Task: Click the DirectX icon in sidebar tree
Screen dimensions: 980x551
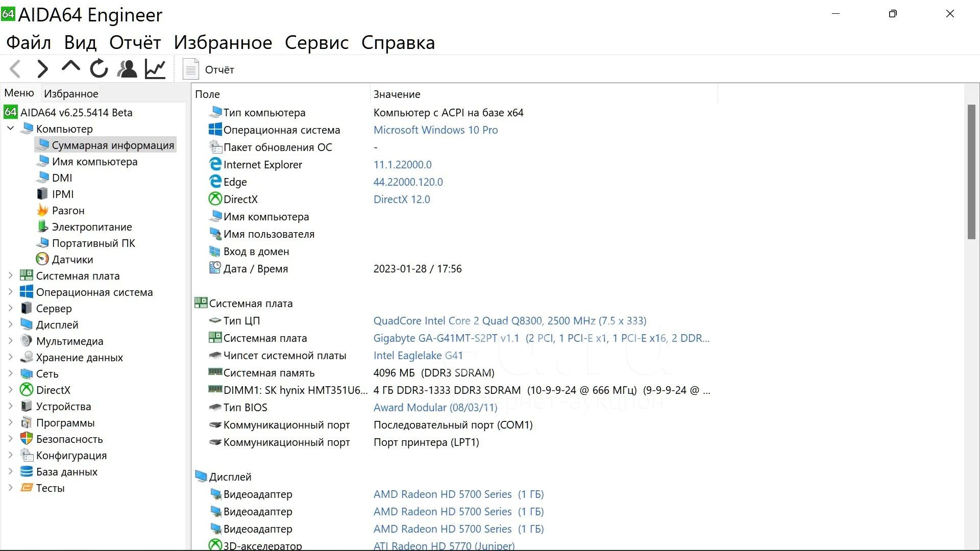Action: click(27, 390)
